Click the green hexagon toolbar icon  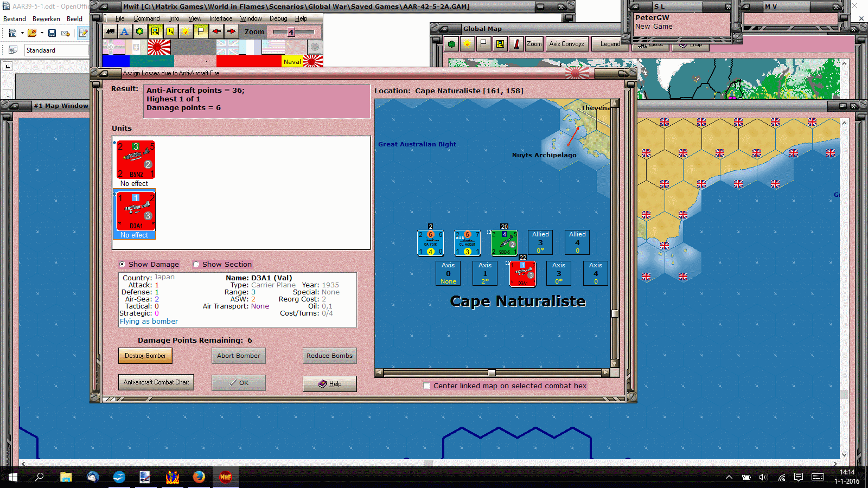[x=140, y=31]
